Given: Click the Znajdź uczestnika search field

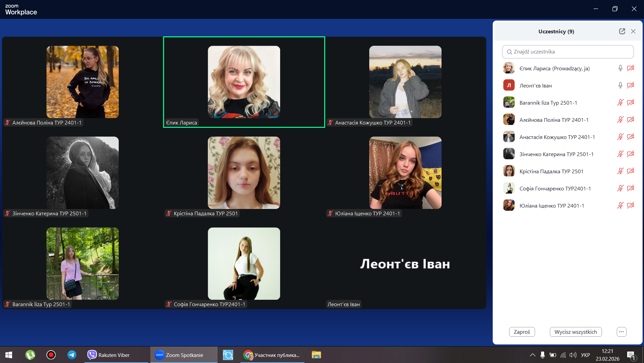Looking at the screenshot, I should coord(568,52).
